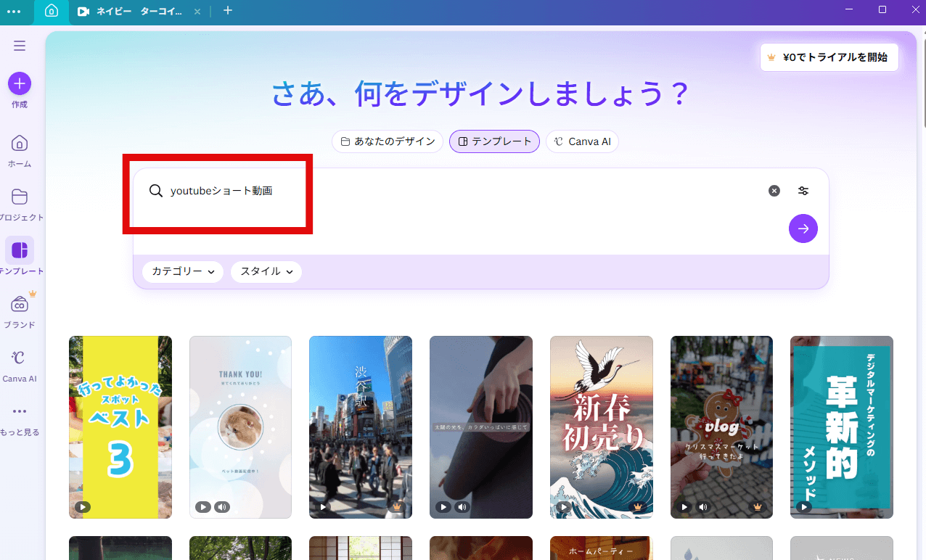Clear the search with the X icon
Viewport: 926px width, 560px height.
click(x=774, y=190)
